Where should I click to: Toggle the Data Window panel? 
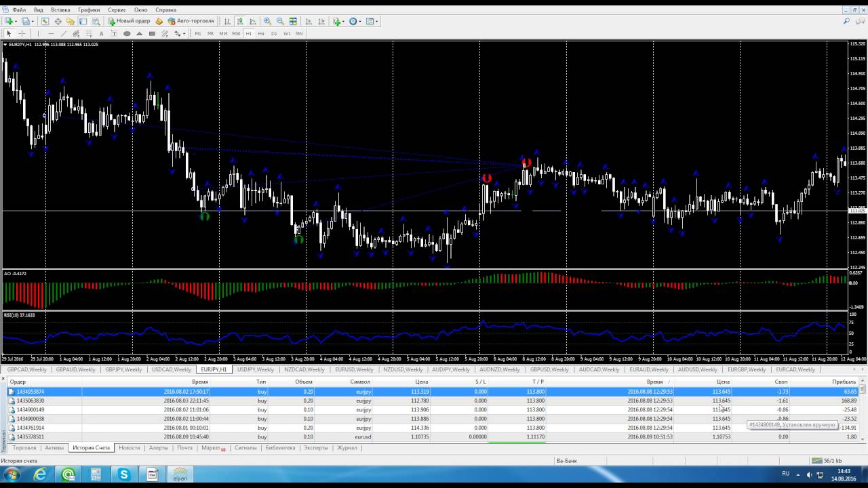tap(58, 21)
